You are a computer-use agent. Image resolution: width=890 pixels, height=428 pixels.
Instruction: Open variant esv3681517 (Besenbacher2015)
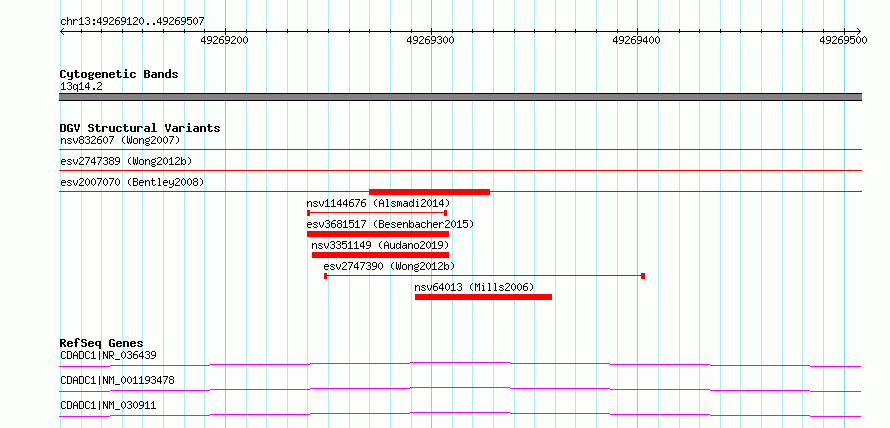[x=390, y=224]
